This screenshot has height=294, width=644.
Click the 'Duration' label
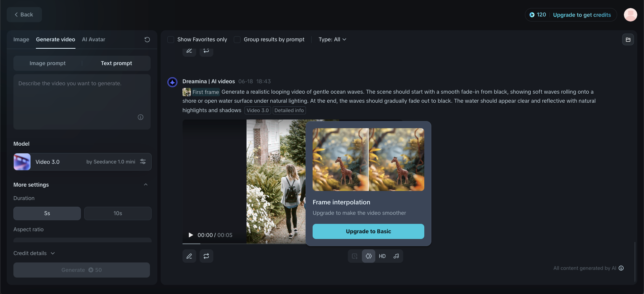click(x=24, y=198)
